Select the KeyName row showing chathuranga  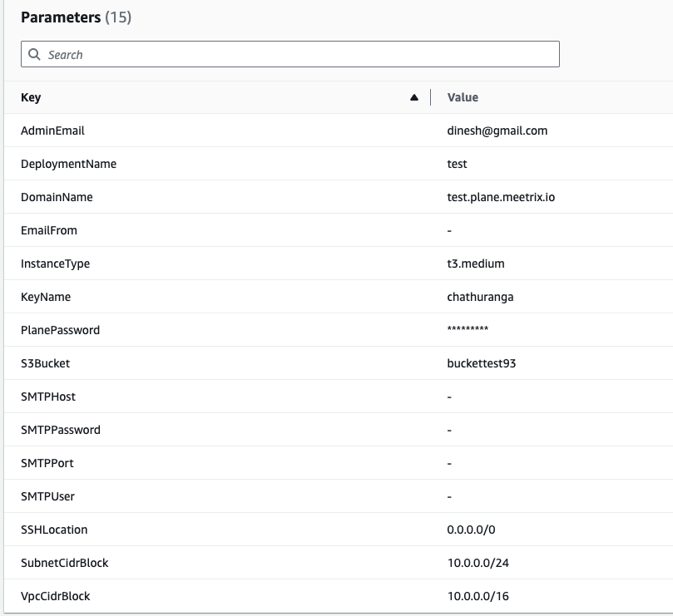[47, 297]
